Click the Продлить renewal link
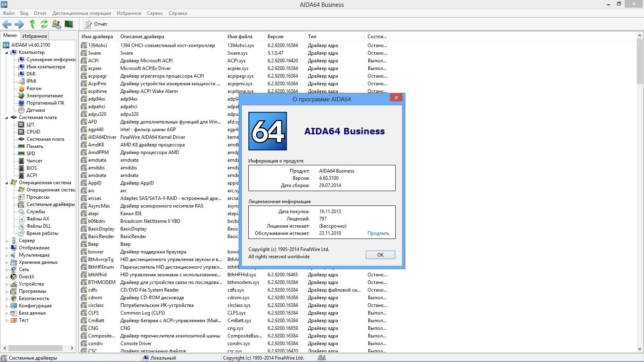The image size is (644, 362). pos(378,233)
